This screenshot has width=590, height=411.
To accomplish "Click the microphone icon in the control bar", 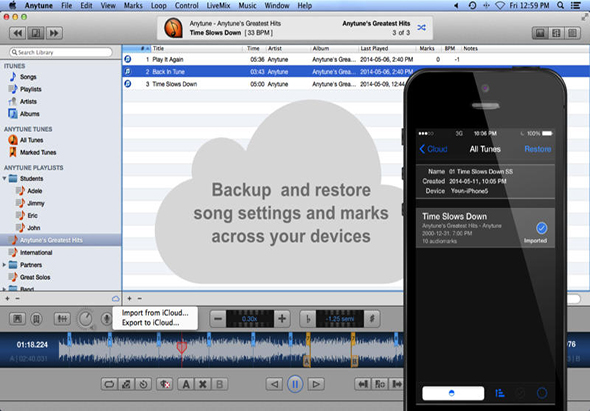I will [107, 319].
